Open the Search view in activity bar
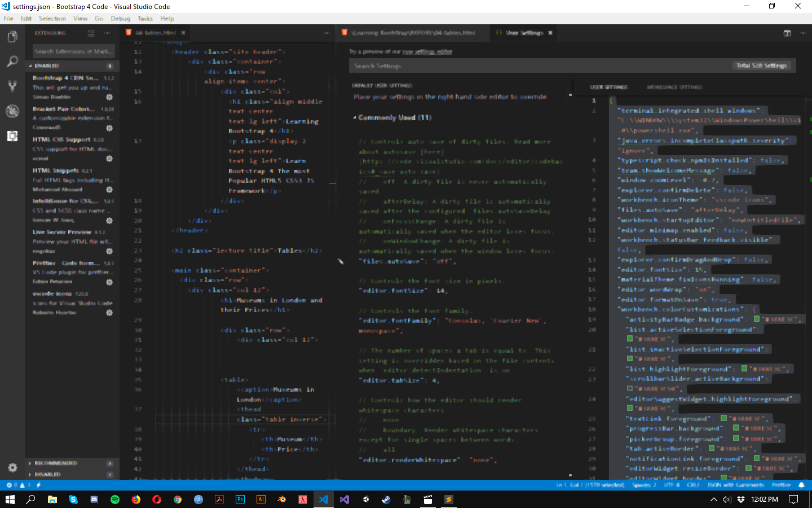Viewport: 812px width, 508px height. [x=12, y=62]
